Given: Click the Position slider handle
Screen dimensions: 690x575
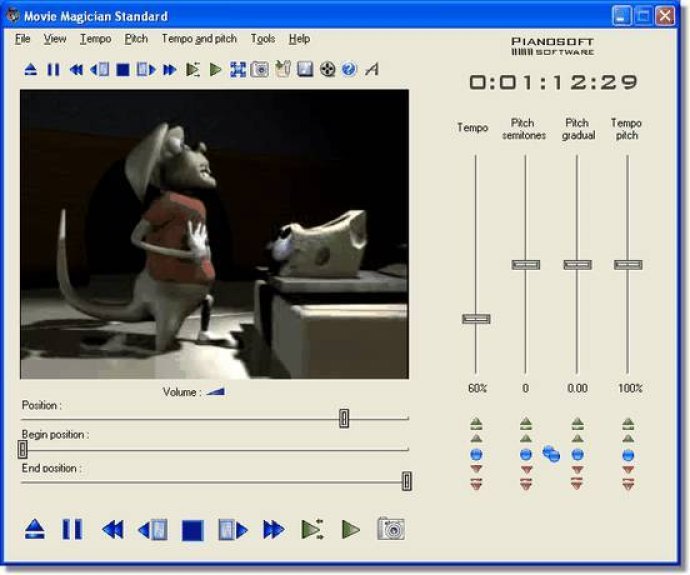Looking at the screenshot, I should tap(344, 418).
